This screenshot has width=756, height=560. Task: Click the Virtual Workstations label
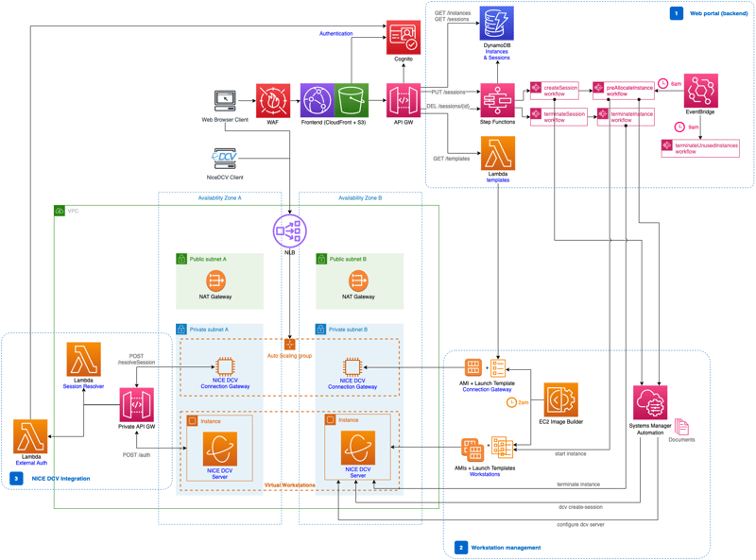(x=290, y=484)
